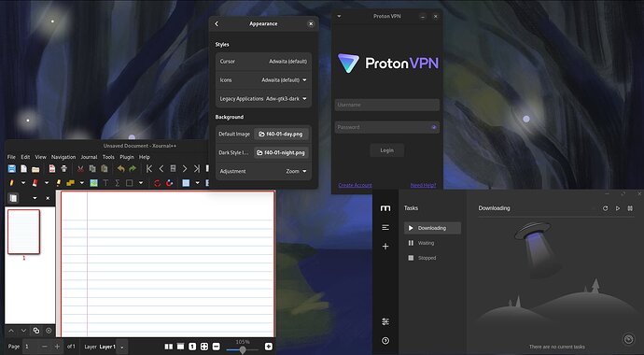
Task: Select the Eraser tool in Xournal++
Action: pos(35,183)
